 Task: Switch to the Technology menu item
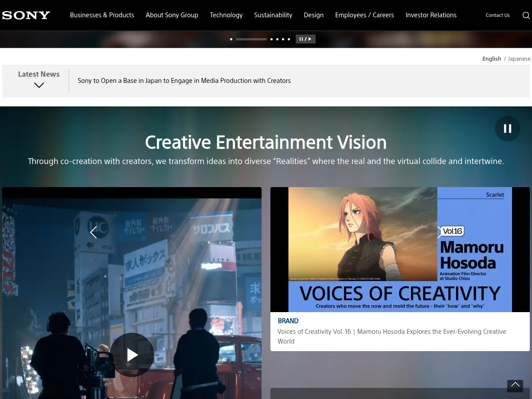[226, 15]
